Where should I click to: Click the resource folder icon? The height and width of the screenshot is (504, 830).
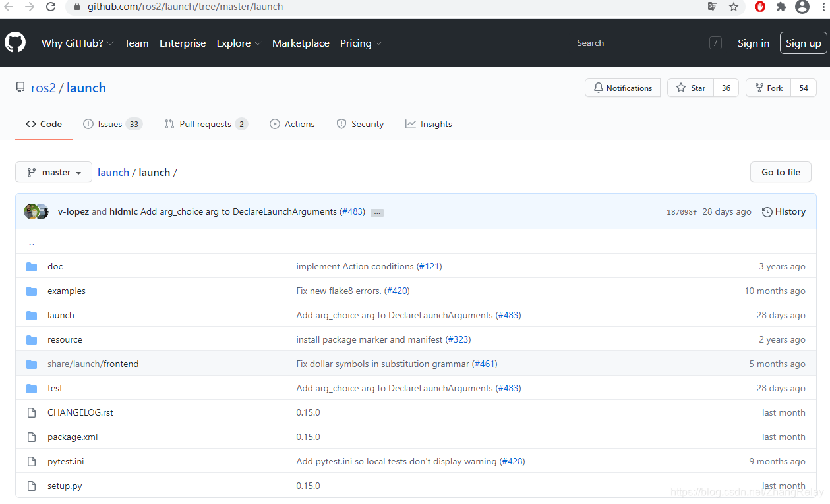click(x=32, y=339)
